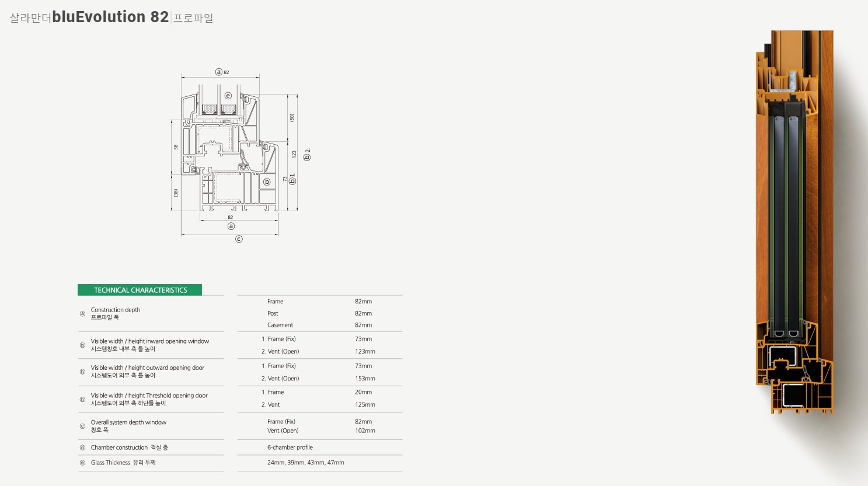The image size is (868, 486).
Task: Click the circled "a" icon beside Construction depth
Action: click(x=82, y=314)
